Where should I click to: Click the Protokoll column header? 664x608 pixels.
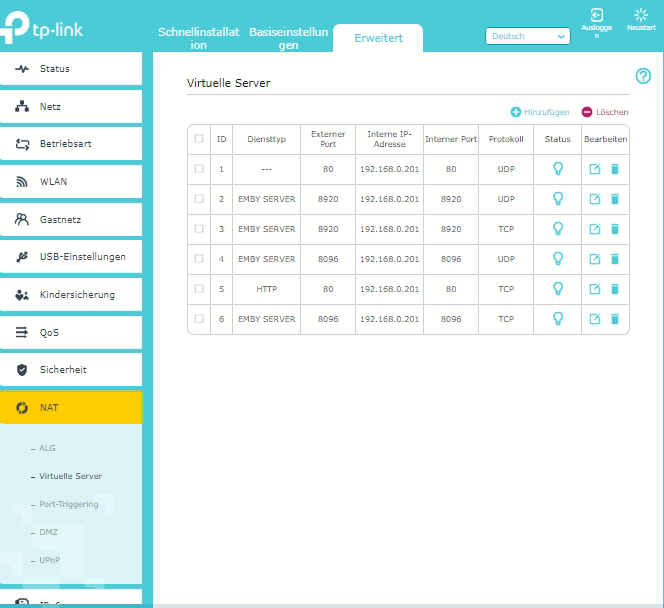tap(506, 139)
